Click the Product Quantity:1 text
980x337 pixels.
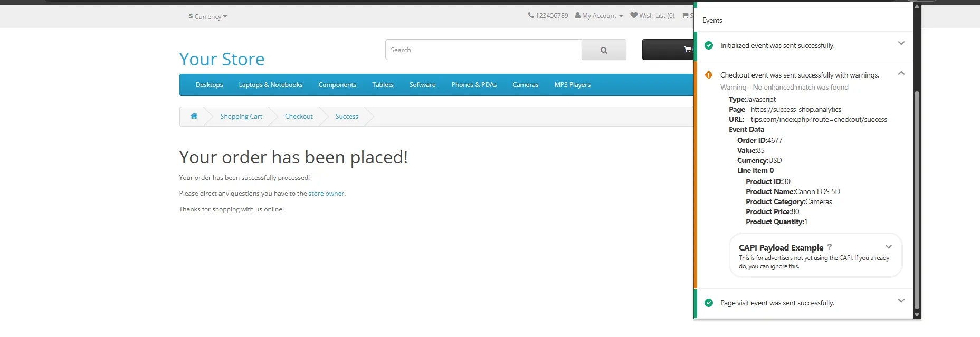(776, 222)
